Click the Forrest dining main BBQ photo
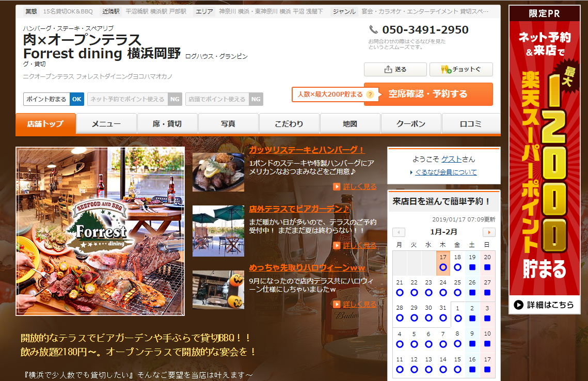588x381 pixels. 100,231
